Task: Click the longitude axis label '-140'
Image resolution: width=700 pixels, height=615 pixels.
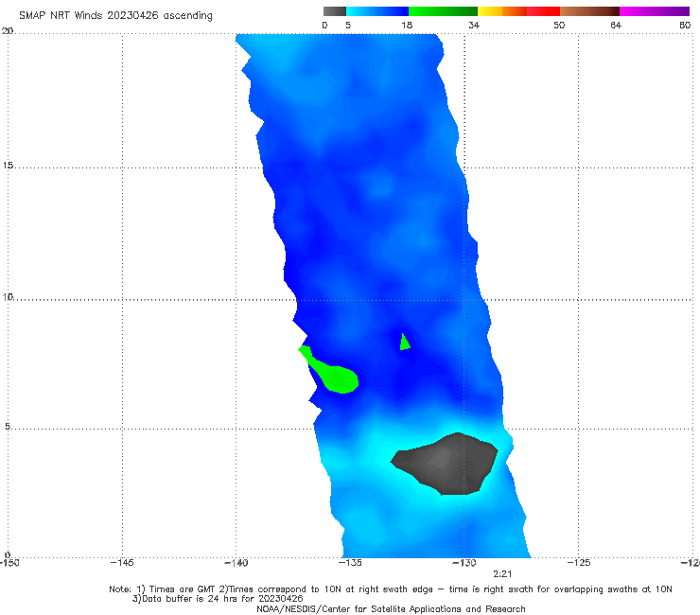Action: [236, 562]
